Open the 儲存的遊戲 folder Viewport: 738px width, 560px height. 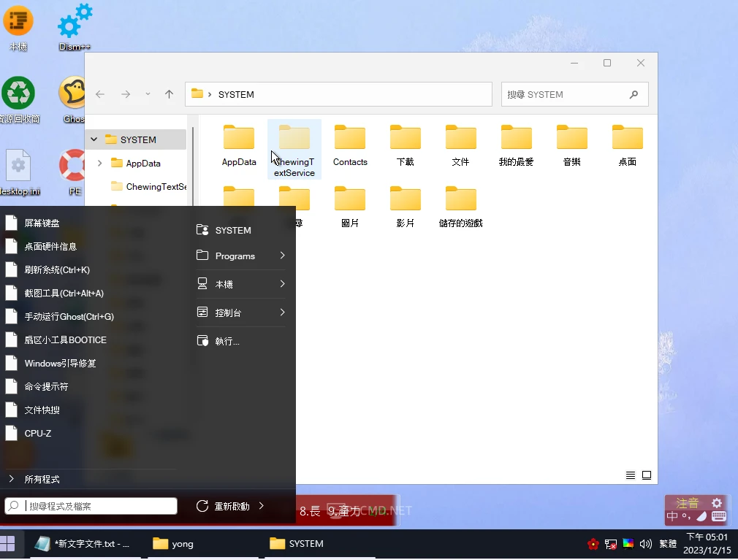coord(461,199)
